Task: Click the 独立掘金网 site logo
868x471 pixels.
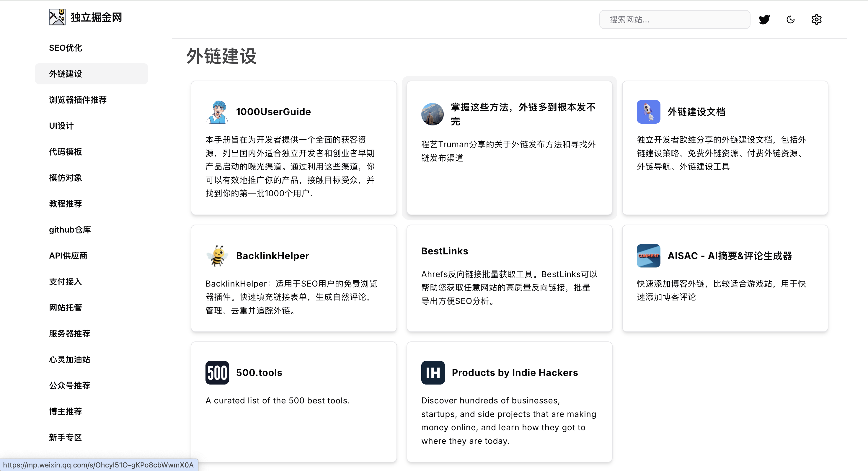Action: 57,17
